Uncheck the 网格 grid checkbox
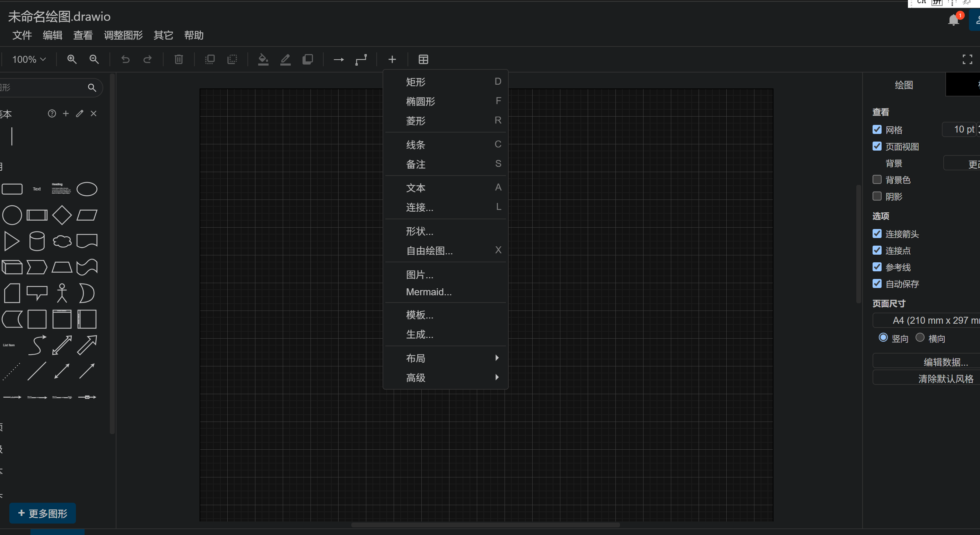The image size is (980, 535). click(877, 129)
